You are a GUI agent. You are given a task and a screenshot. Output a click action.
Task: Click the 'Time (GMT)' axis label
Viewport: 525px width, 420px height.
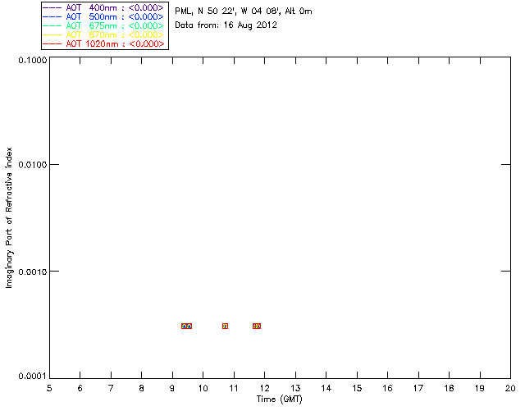tap(280, 399)
